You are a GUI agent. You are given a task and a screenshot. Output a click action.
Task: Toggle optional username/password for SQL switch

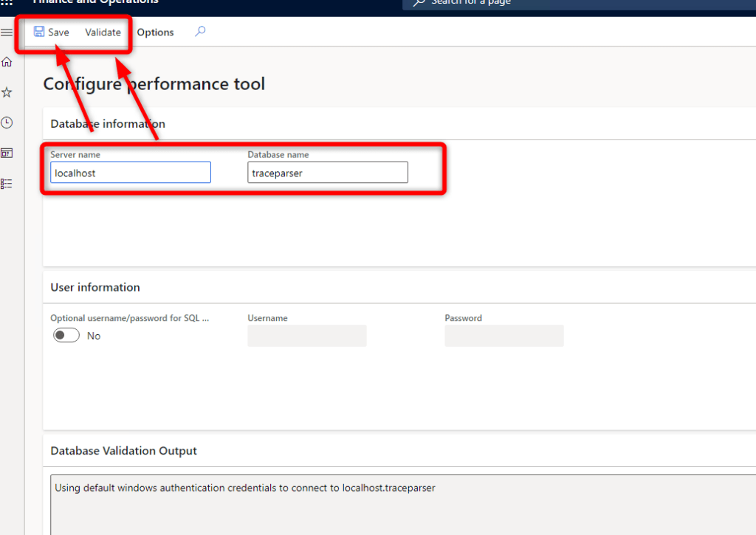point(66,336)
